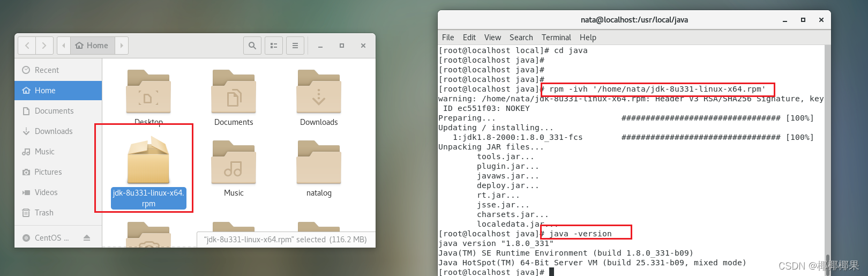Open the terminal Help menu
The image size is (868, 276).
point(588,38)
